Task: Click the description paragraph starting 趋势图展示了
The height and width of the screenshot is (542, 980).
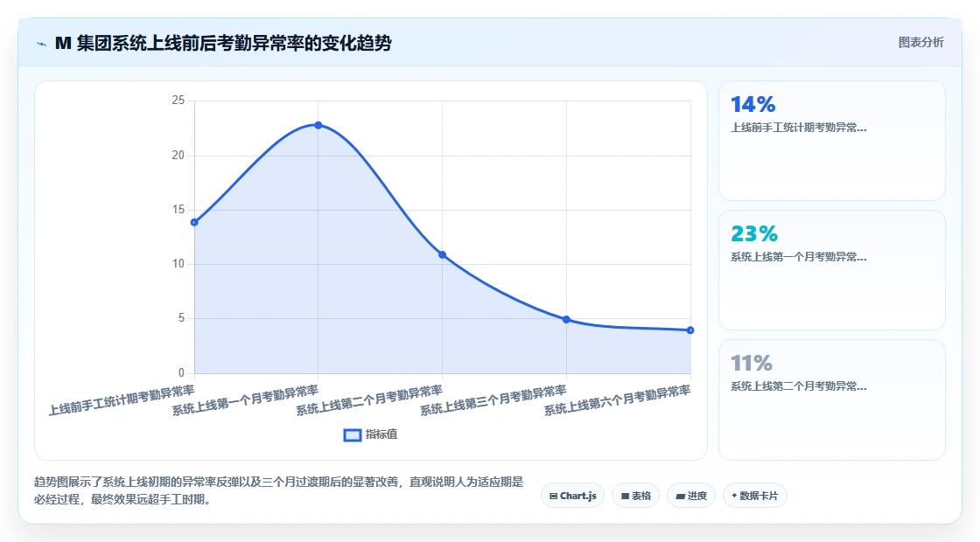Action: pos(279,490)
